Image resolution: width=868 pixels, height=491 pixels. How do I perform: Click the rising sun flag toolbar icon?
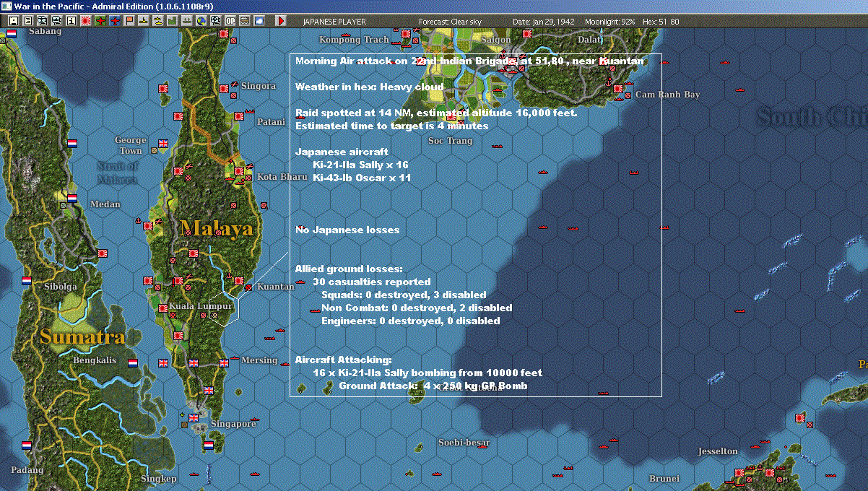[x=85, y=21]
